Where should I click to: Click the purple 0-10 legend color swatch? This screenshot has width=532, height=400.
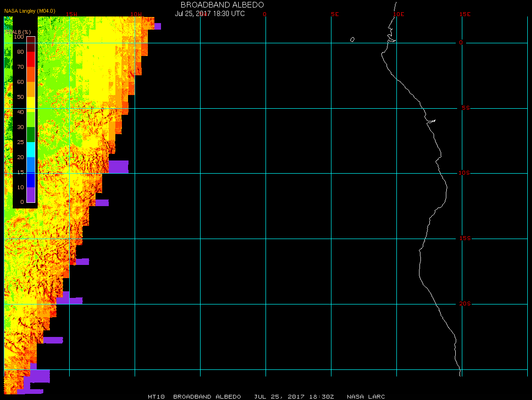point(31,195)
